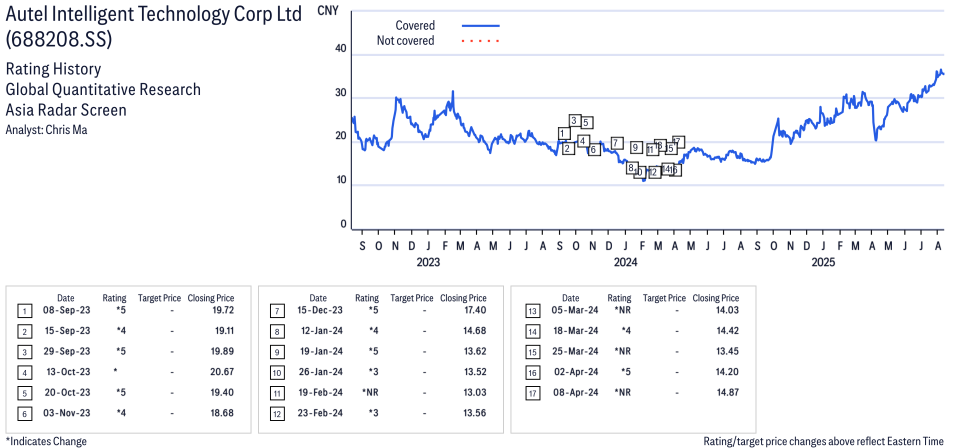Select chart marker 4 on the price line
Viewport: 955px width, 448px height.
click(583, 141)
